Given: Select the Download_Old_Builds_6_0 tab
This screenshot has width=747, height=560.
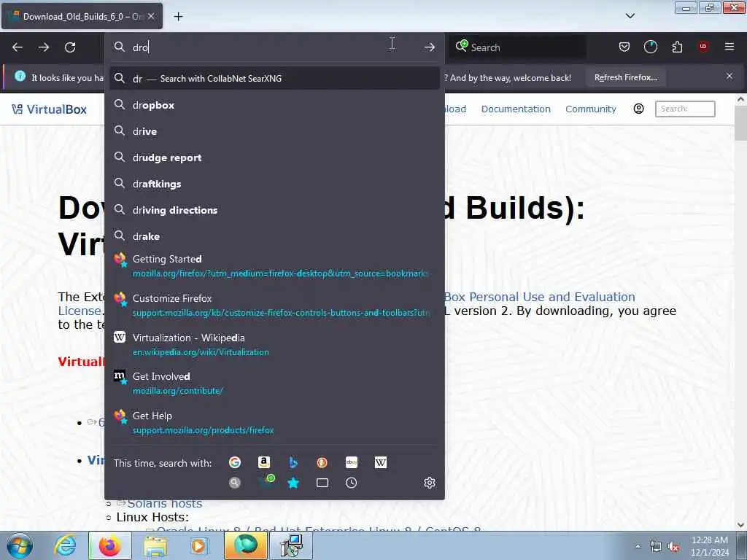Looking at the screenshot, I should click(x=82, y=16).
